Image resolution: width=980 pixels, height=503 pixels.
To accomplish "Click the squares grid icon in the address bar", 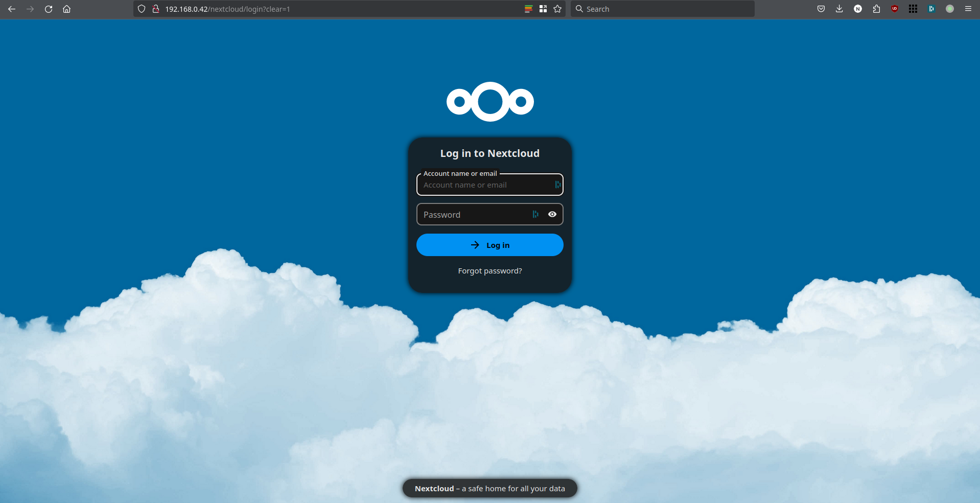I will tap(543, 9).
